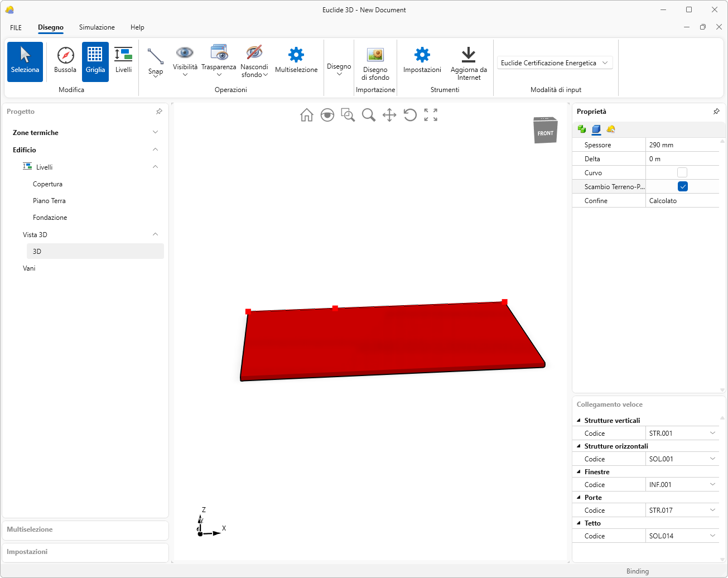Click the home view icon in viewport

tap(306, 115)
